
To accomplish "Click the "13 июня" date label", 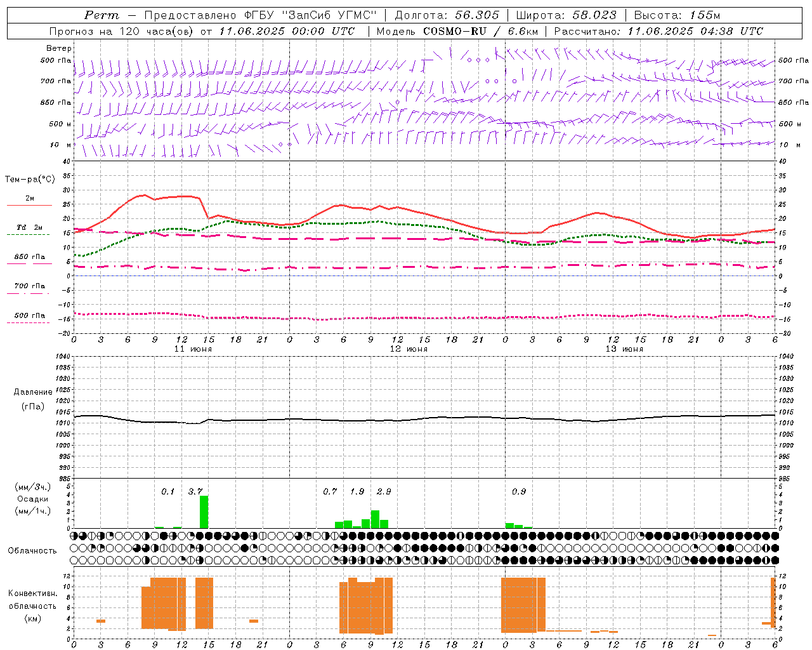I will pyautogui.click(x=624, y=349).
